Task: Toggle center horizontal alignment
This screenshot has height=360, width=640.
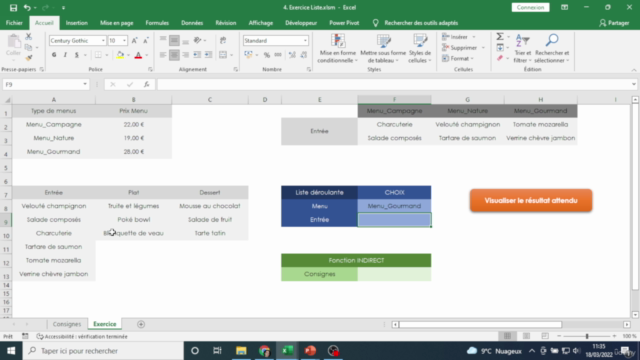Action: 174,55
